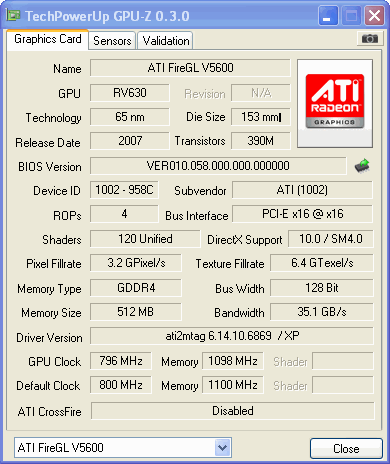Click the BIOS Version value field
Viewport: 390px width, 464px height.
(x=218, y=166)
